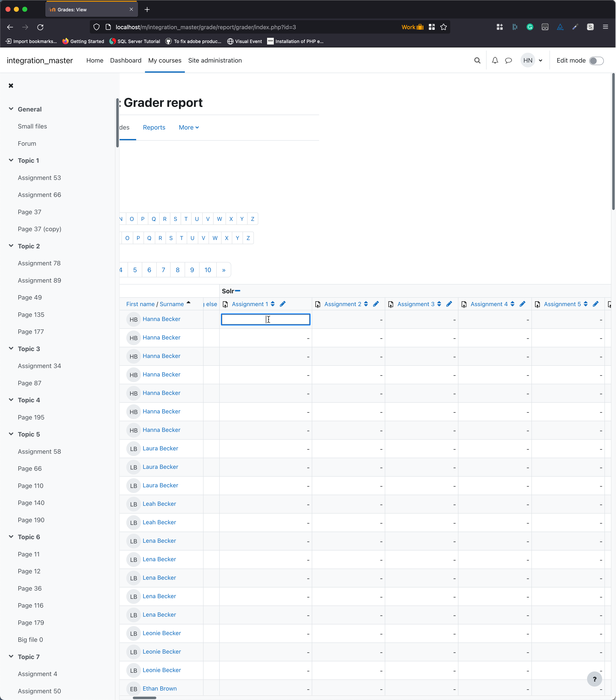Image resolution: width=616 pixels, height=700 pixels.
Task: Sort by Assignment 5 column
Action: tap(586, 304)
